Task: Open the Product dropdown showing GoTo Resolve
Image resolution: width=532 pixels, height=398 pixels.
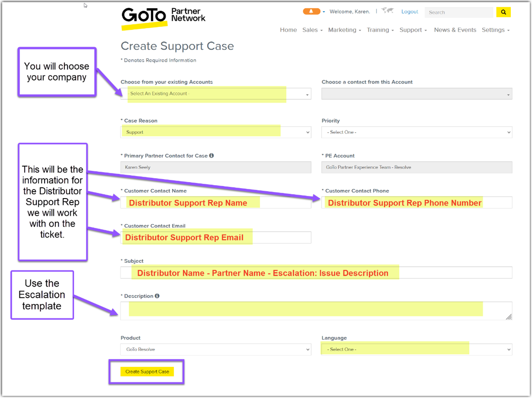Action: 216,349
